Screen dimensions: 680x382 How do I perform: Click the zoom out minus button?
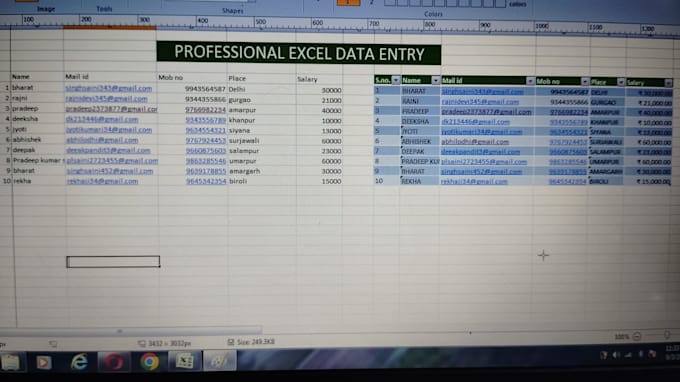tap(637, 336)
